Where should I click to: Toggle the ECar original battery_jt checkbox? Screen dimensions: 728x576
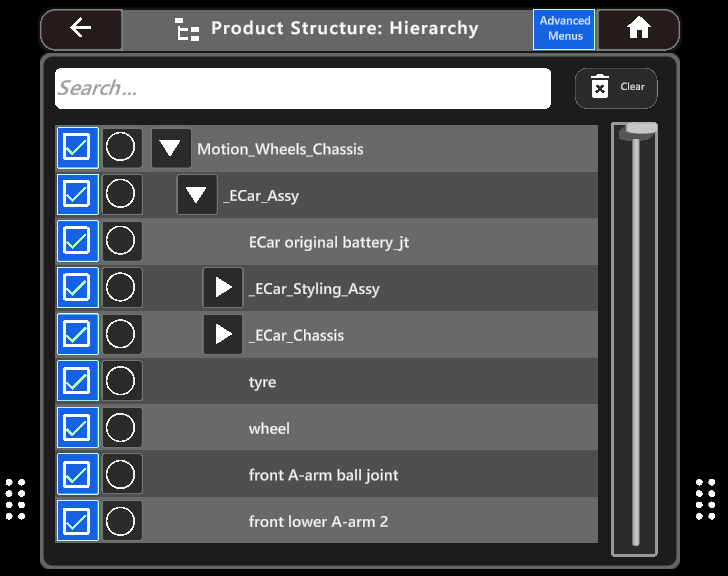[77, 241]
